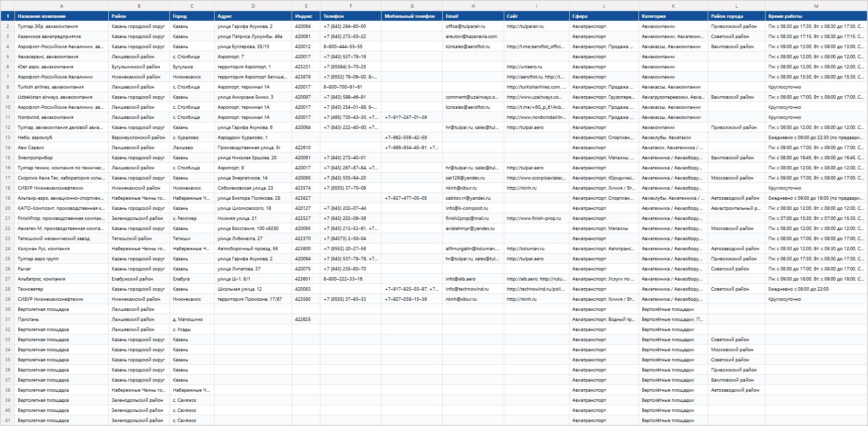Select the 'Альбатрос, компания' cell
Viewport: 868px width, 434px height.
tap(62, 279)
